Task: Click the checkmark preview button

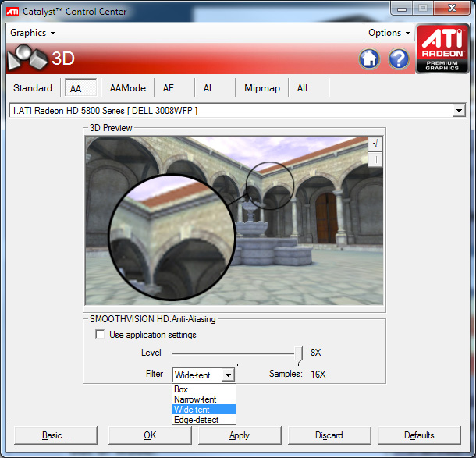Action: click(x=375, y=143)
